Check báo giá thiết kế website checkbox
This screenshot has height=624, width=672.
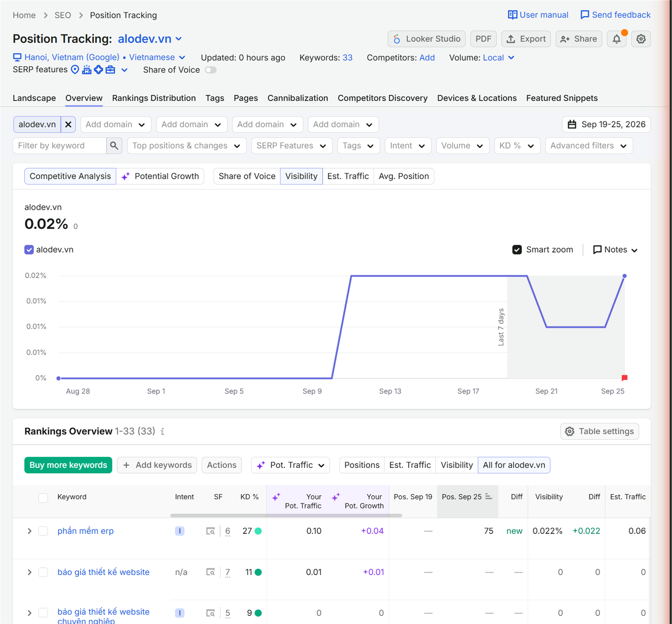tap(43, 572)
